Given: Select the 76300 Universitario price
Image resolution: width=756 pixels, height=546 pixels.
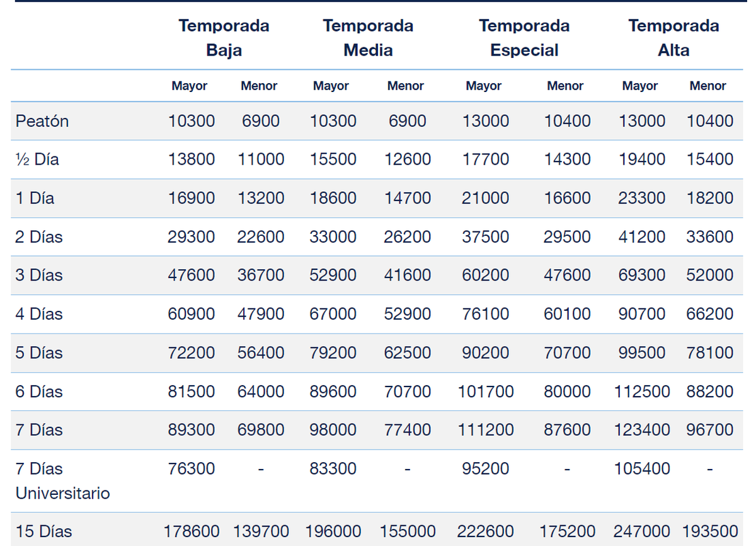Looking at the screenshot, I should click(191, 468).
